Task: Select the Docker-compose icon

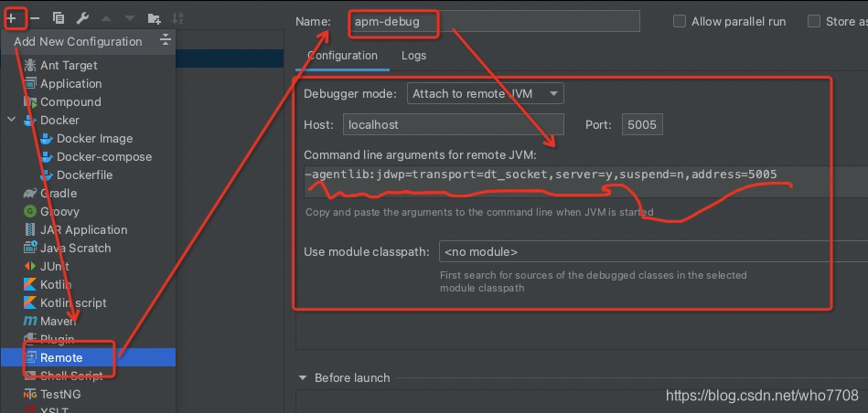Action: (x=47, y=156)
